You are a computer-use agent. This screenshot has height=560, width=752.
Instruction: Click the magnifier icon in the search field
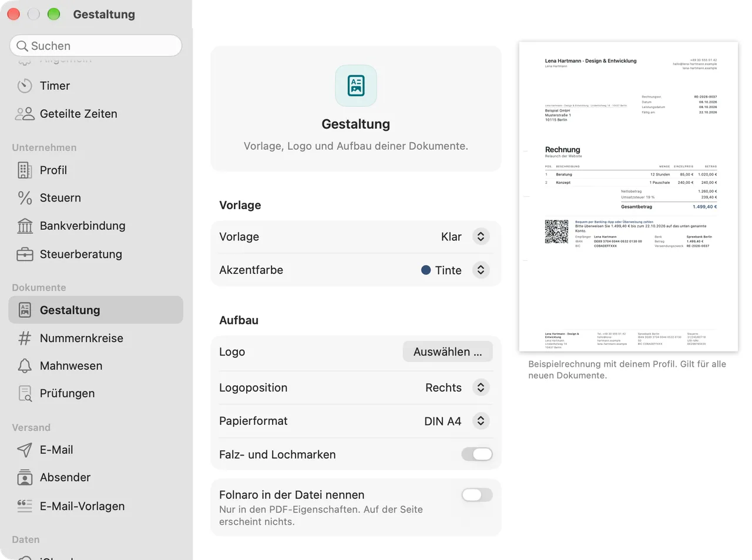[x=22, y=46]
